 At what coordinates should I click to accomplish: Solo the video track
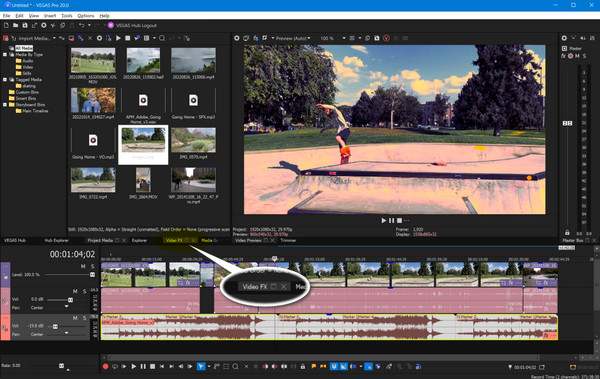click(x=92, y=266)
